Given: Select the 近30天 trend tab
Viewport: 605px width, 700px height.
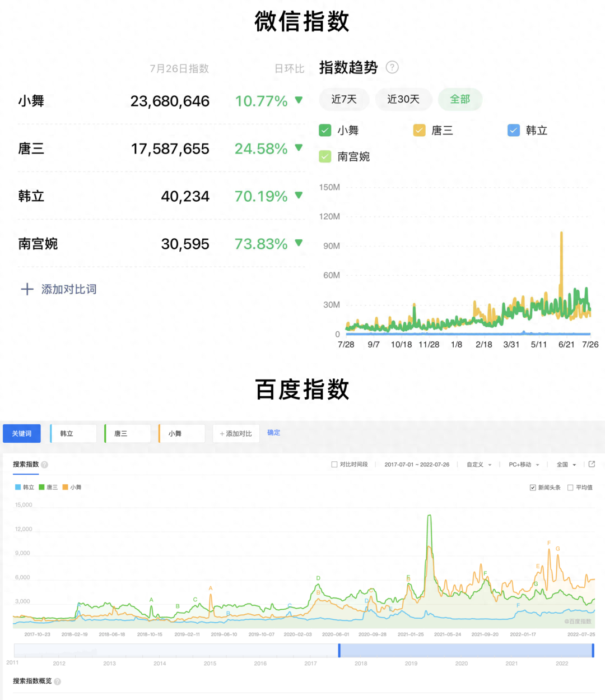Looking at the screenshot, I should [x=403, y=99].
